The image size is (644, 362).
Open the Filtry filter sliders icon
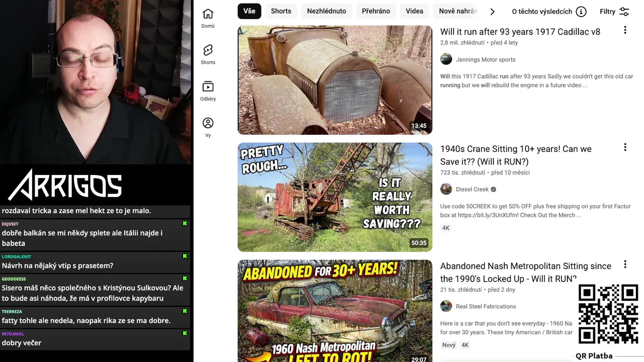[624, 12]
